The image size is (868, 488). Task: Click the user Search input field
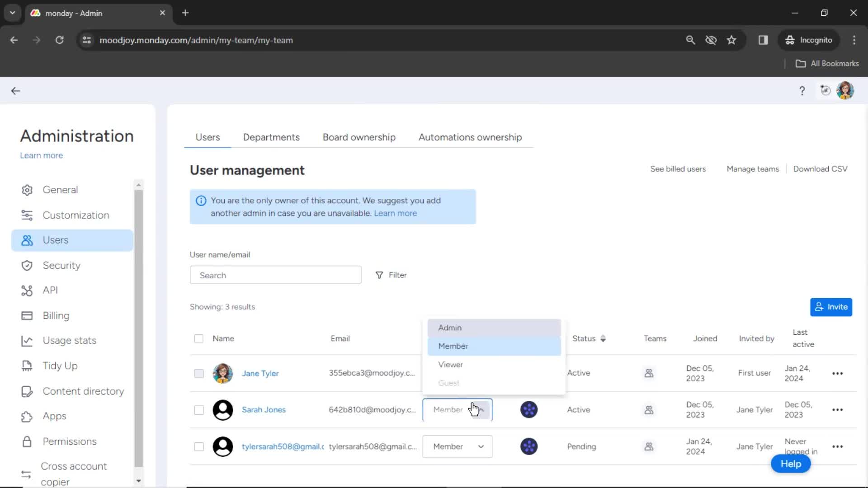coord(275,275)
